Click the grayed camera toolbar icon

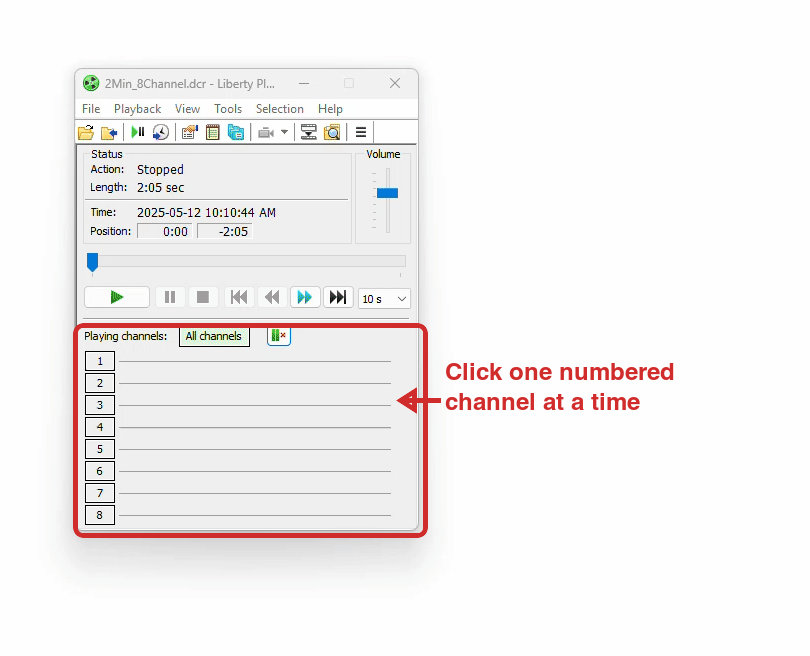point(266,133)
